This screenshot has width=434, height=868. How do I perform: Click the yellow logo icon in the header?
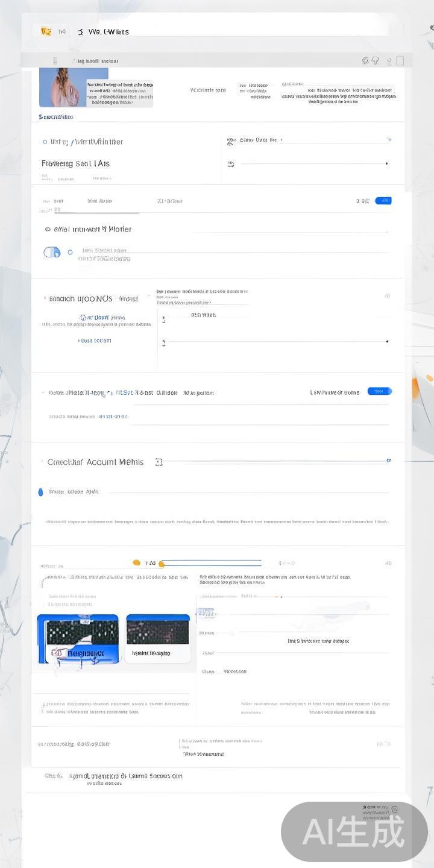(46, 31)
